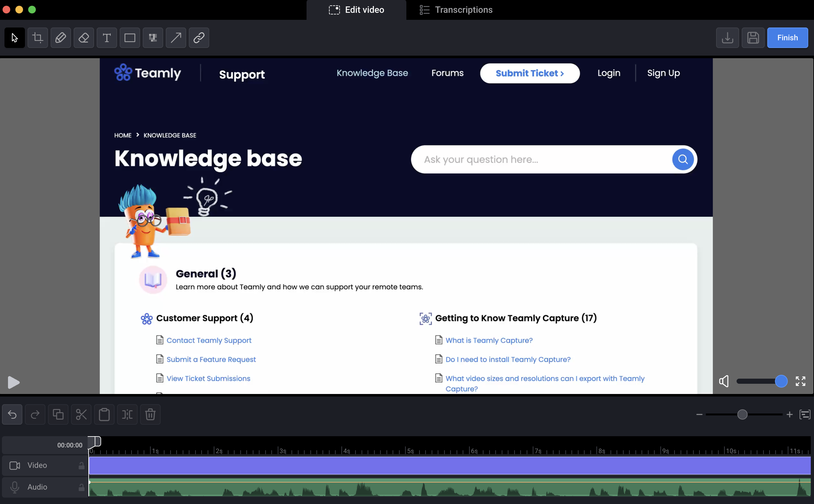Image resolution: width=814 pixels, height=504 pixels.
Task: Select the Crop tool
Action: point(38,38)
